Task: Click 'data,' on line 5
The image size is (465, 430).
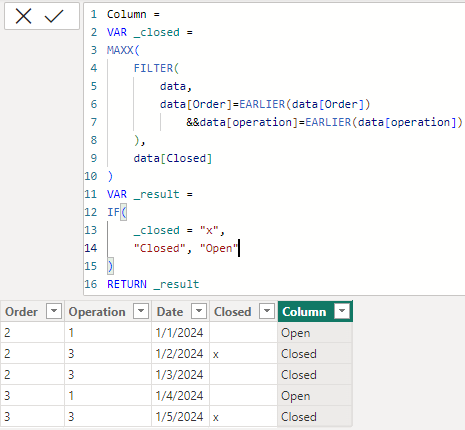Action: point(176,87)
